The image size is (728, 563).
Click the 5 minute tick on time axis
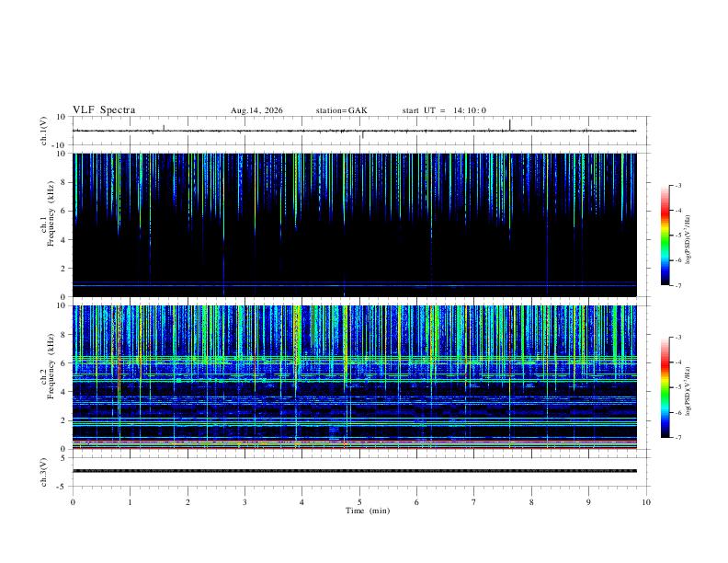tap(359, 502)
